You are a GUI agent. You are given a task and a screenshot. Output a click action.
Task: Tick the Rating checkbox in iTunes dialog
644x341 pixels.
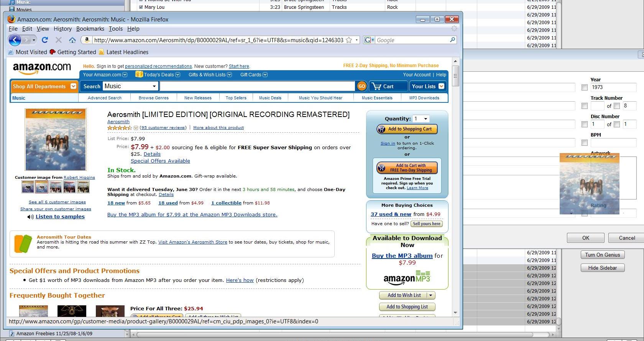[585, 213]
